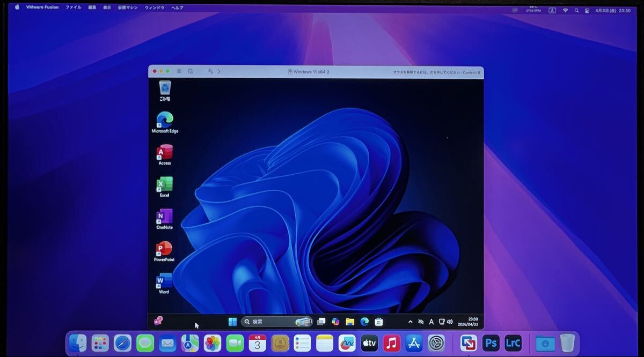This screenshot has height=357, width=644.
Task: Expand the Windows system tray hidden icons
Action: click(x=411, y=322)
